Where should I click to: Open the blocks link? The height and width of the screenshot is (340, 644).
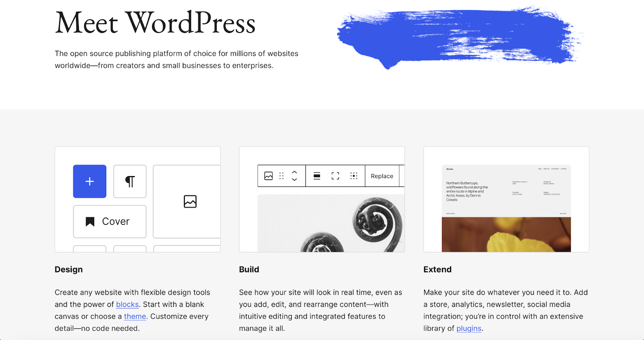[127, 305]
